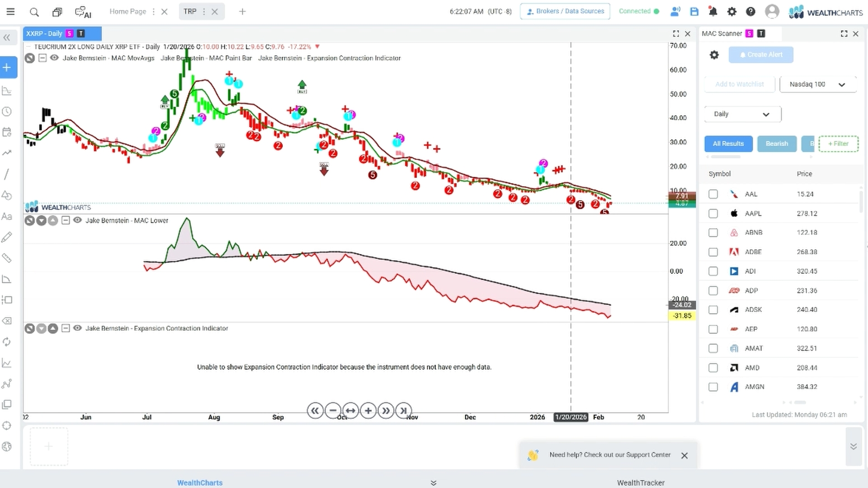Open the AI chat assistant icon
This screenshot has width=868, height=488.
[83, 12]
